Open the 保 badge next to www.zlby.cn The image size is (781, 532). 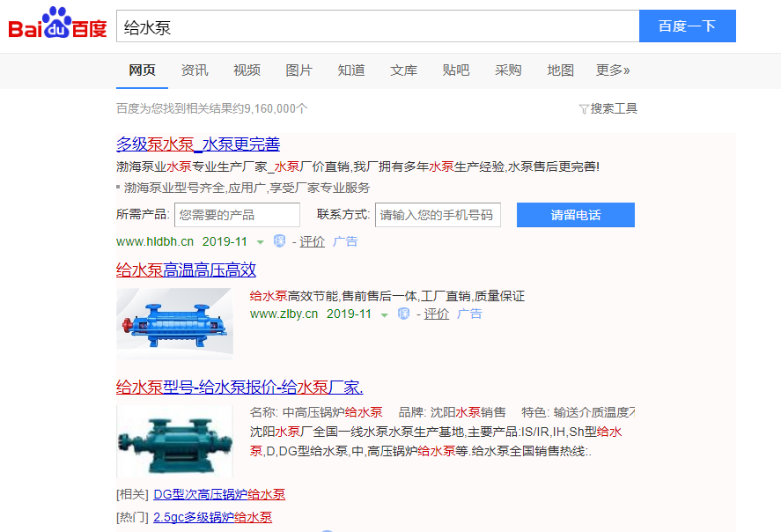coord(404,314)
